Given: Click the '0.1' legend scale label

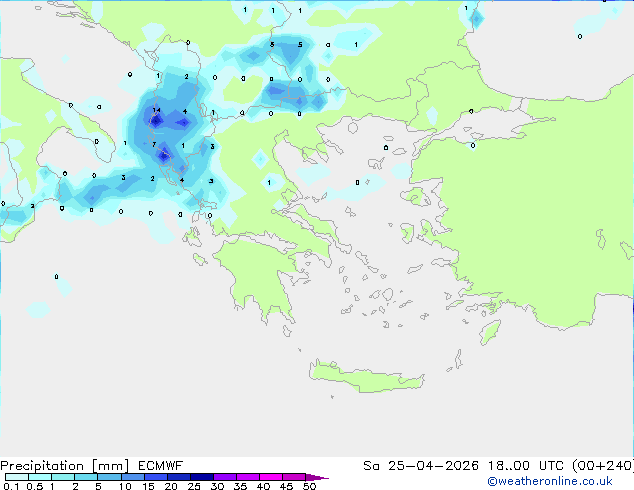Looking at the screenshot, I should point(11,486).
